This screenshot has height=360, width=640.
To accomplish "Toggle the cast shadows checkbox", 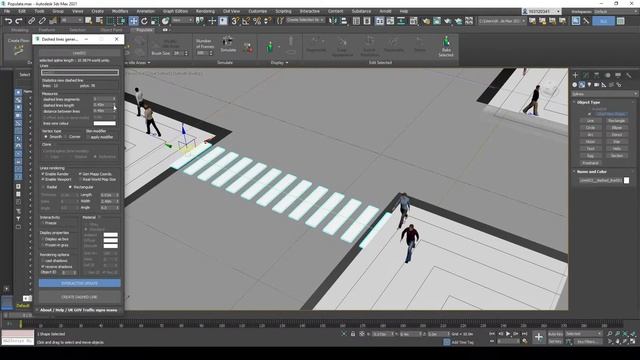I will 43,261.
